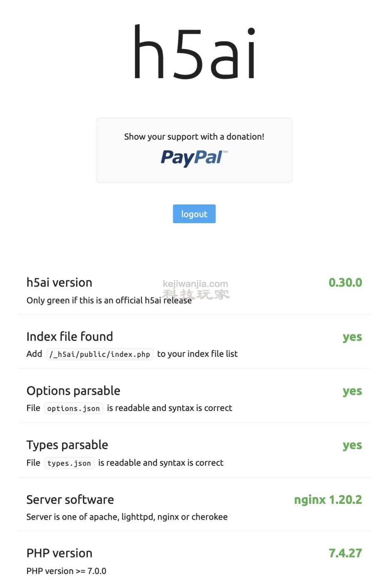The height and width of the screenshot is (580, 392).
Task: Select the 'Options parsable' heading
Action: (x=73, y=391)
